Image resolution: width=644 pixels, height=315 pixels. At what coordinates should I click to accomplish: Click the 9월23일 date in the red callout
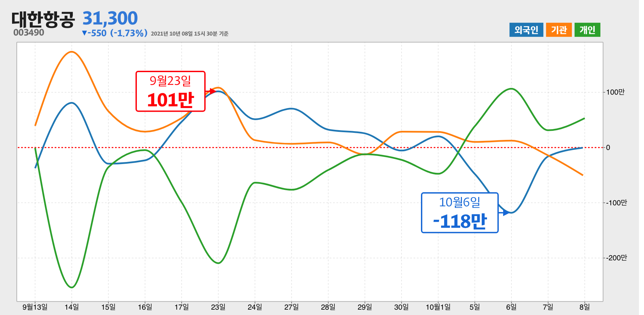pos(170,81)
